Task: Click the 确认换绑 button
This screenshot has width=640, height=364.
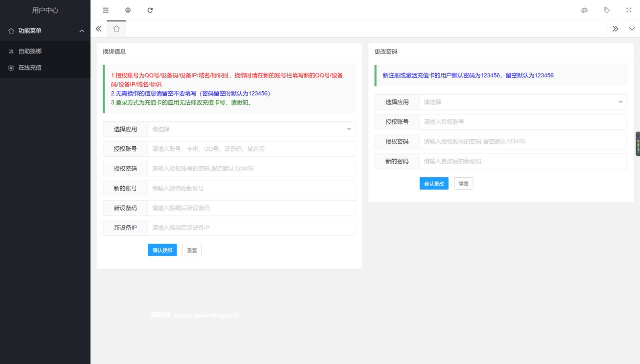Action: pos(162,250)
